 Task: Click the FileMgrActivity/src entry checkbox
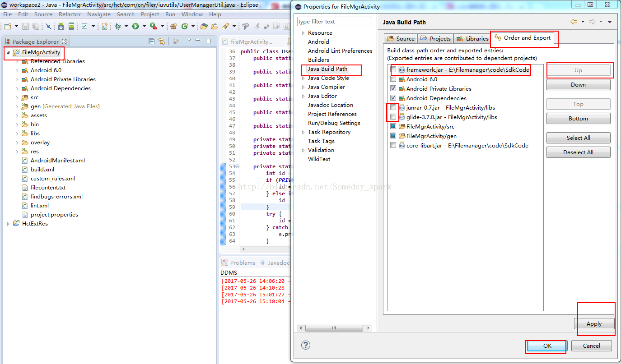(x=393, y=127)
